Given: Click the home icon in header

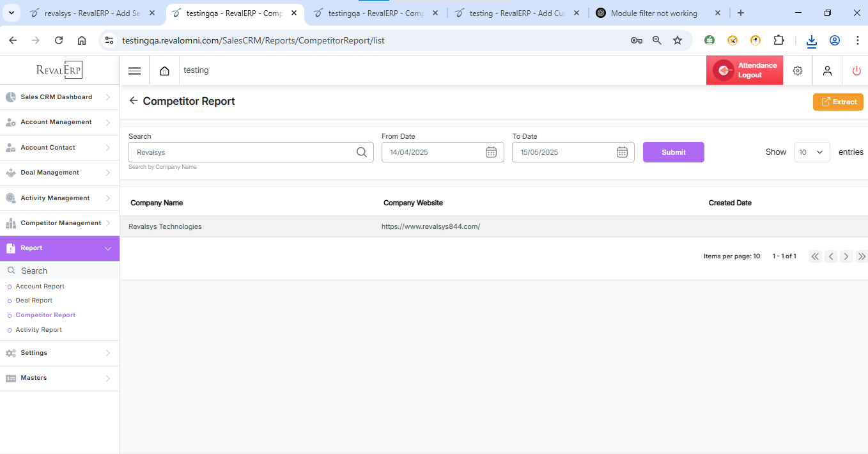Looking at the screenshot, I should [165, 71].
